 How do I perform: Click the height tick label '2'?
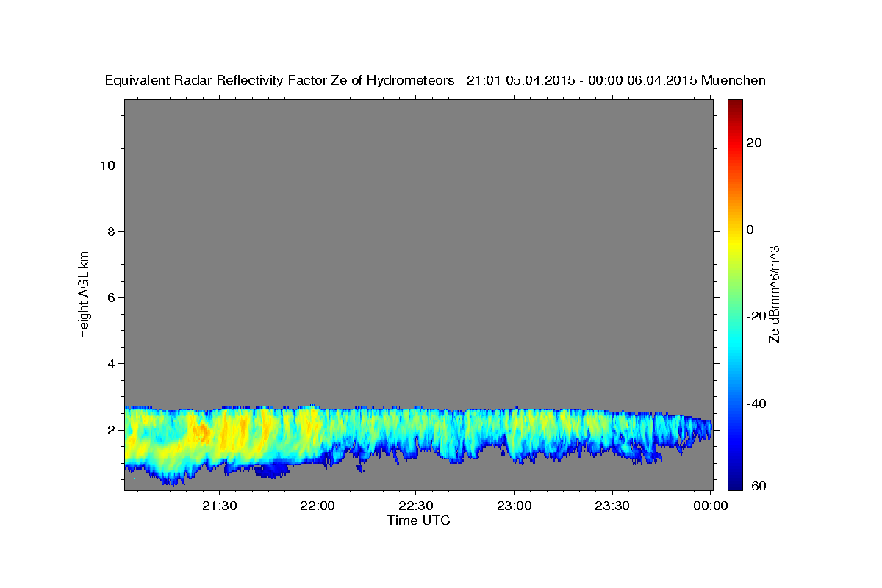pyautogui.click(x=112, y=429)
